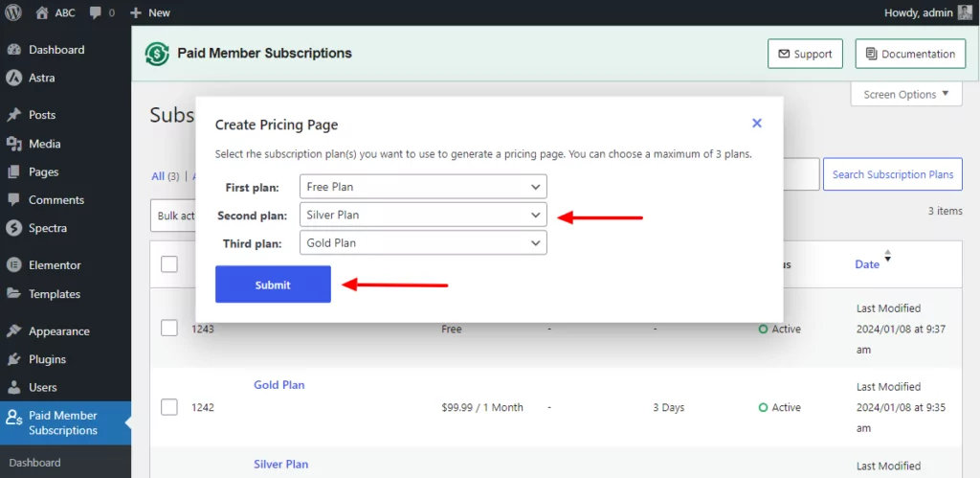Click the Users person icon
The height and width of the screenshot is (478, 980).
point(13,387)
